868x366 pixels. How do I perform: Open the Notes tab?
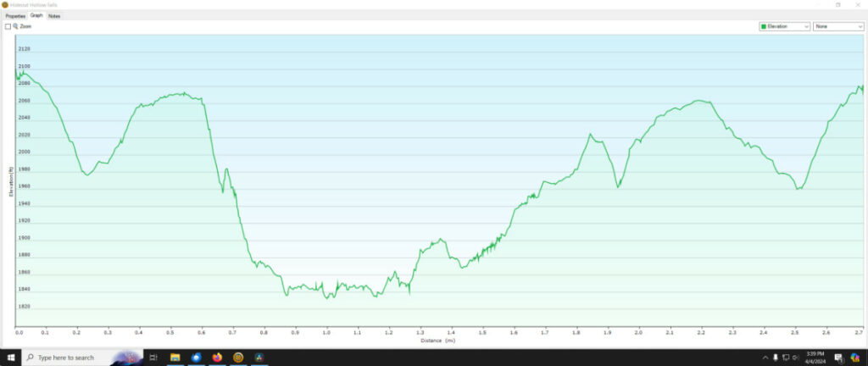[53, 16]
